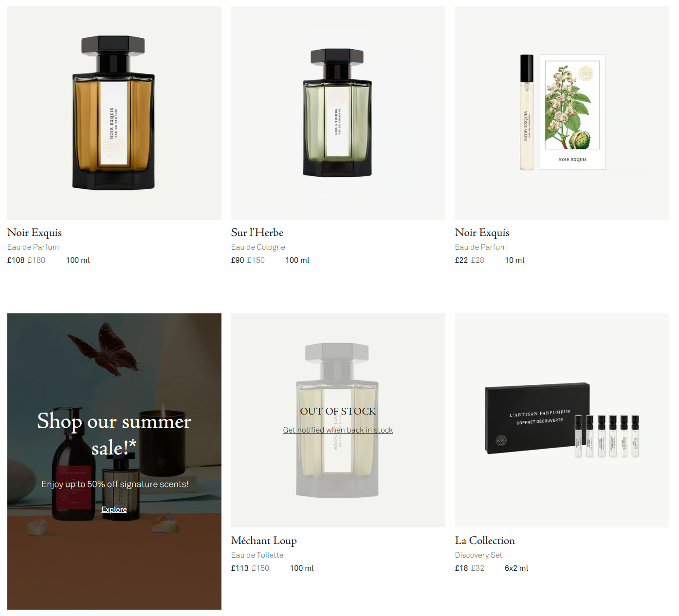The height and width of the screenshot is (616, 679).
Task: Open Noir Exquis title priced £22
Action: (x=482, y=233)
